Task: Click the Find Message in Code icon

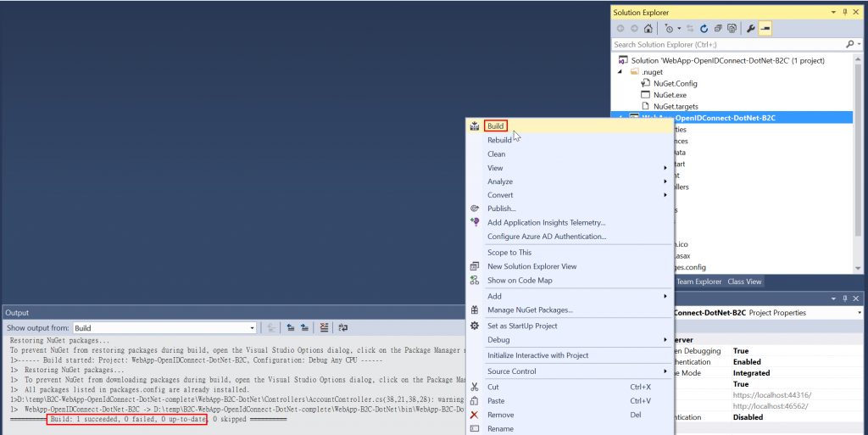Action: tap(271, 327)
